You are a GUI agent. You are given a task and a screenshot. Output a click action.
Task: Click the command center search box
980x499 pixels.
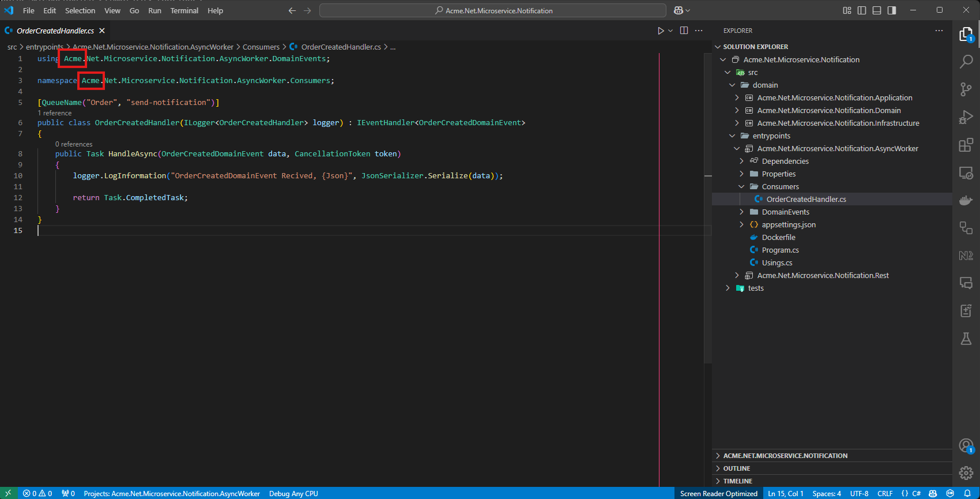(x=493, y=10)
